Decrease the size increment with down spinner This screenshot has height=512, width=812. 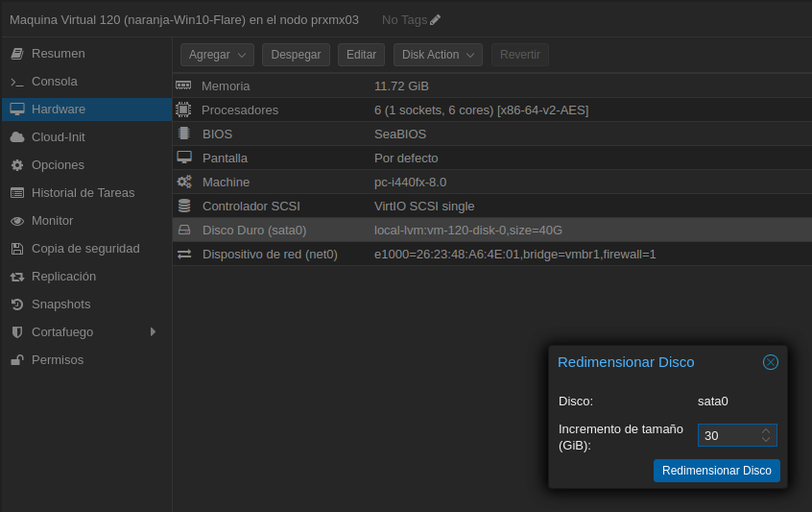click(x=765, y=440)
